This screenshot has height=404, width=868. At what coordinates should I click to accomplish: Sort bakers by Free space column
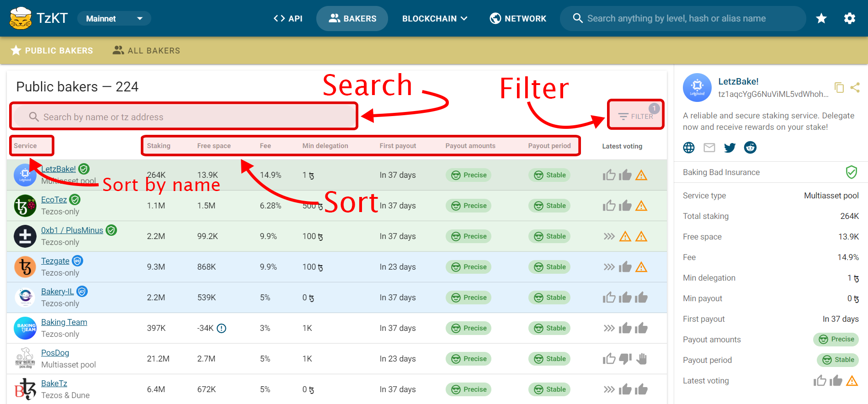214,146
